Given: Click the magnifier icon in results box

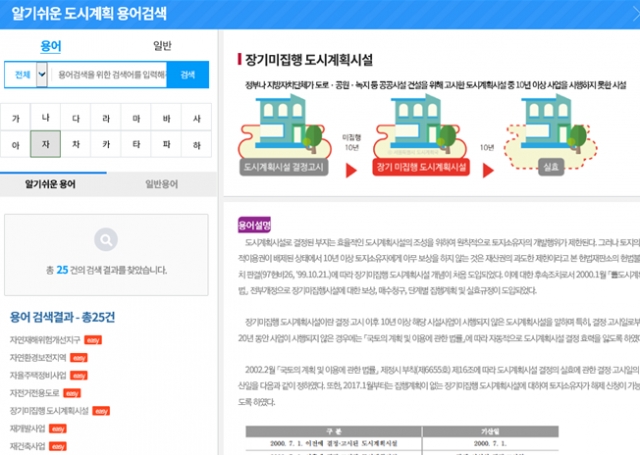Looking at the screenshot, I should [x=106, y=240].
